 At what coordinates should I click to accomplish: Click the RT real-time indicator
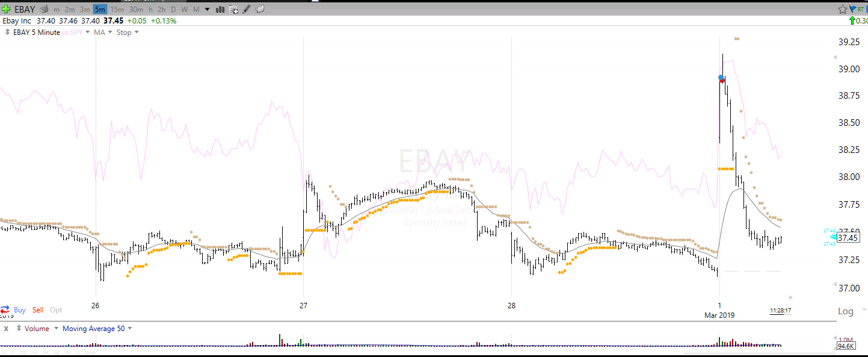861,9
